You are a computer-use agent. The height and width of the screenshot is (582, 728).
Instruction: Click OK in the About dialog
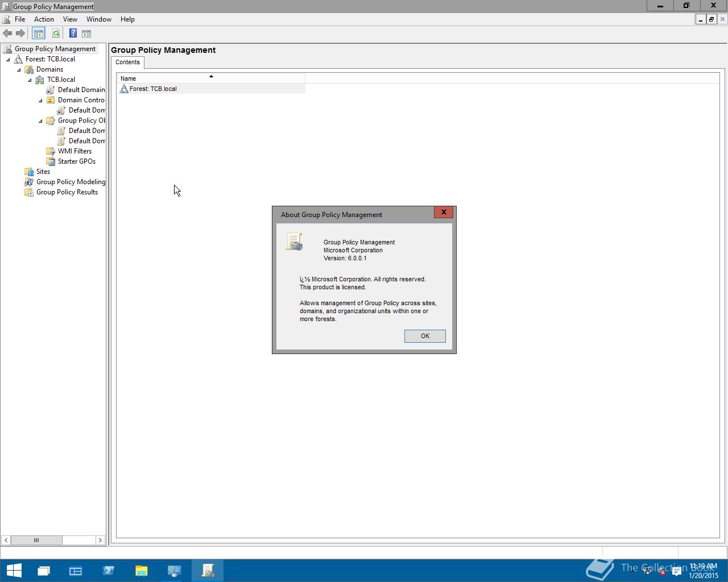click(425, 336)
